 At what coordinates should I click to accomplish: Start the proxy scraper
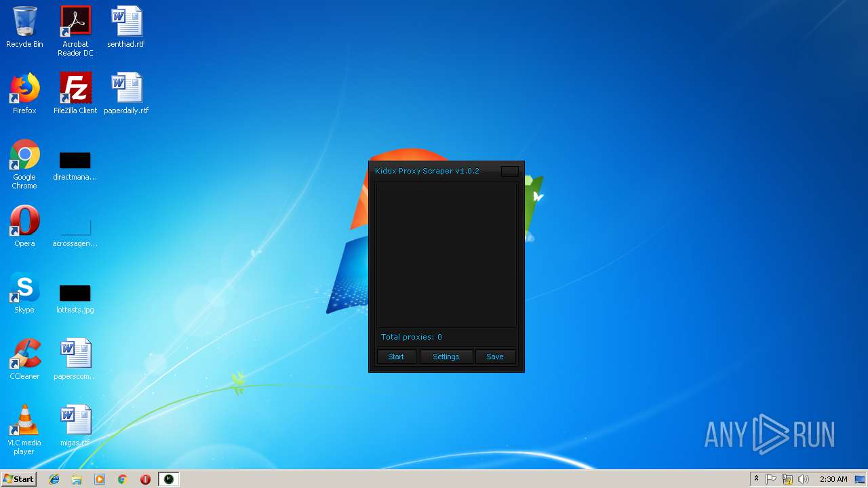coord(396,357)
